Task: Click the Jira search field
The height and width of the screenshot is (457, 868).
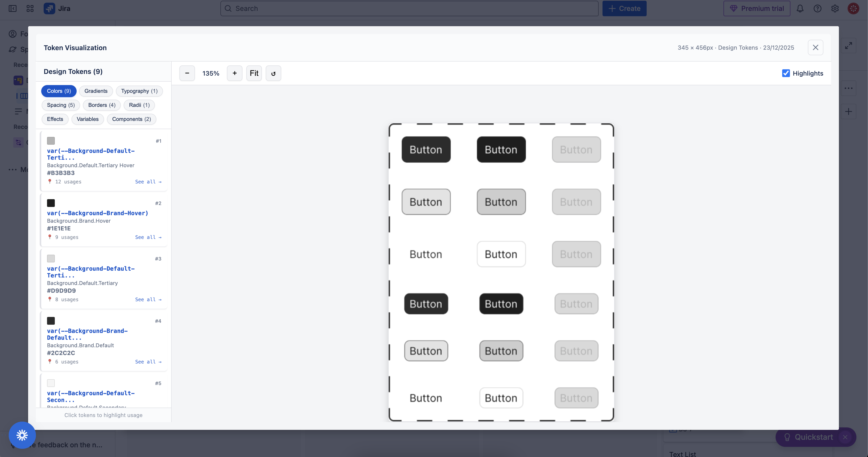Action: point(409,8)
